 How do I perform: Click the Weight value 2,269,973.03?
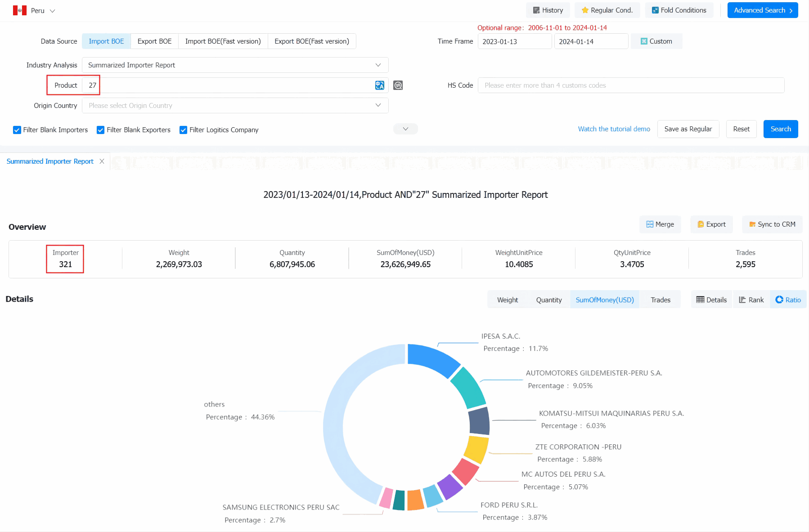(x=179, y=264)
